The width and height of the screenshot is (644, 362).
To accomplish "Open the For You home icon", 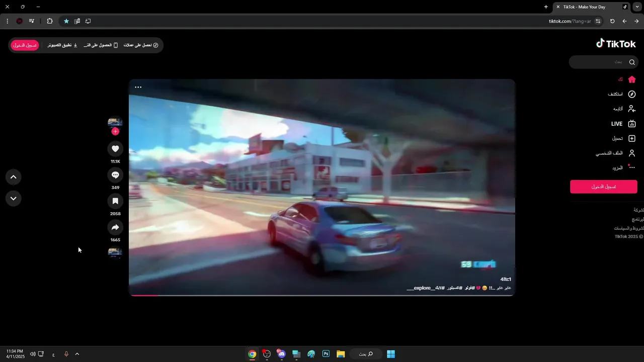I will pos(632,79).
